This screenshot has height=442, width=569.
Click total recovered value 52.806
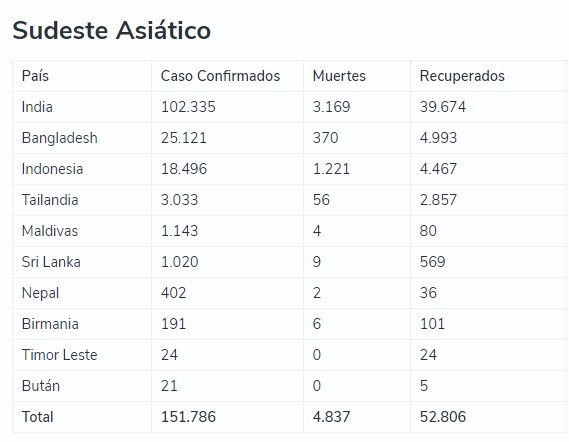(443, 417)
